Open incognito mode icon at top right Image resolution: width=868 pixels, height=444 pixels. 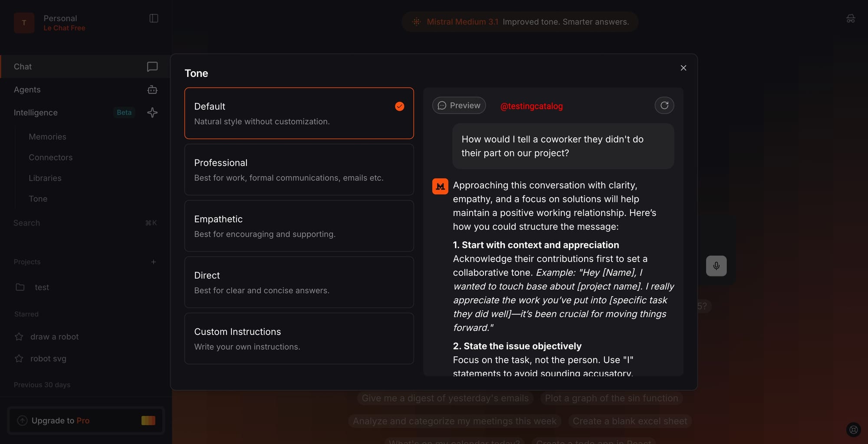850,19
